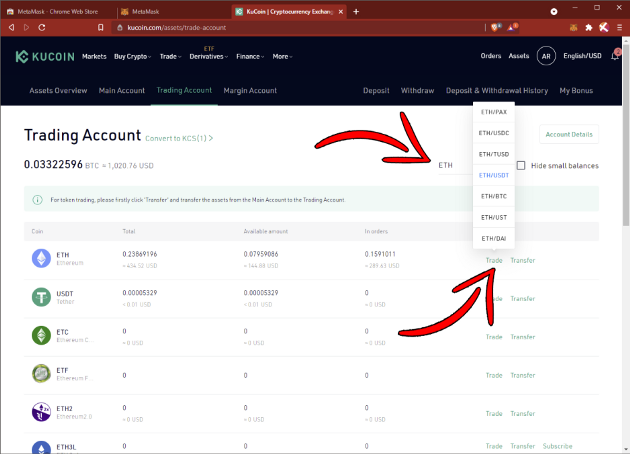Click the KuCoin logo
Viewport: 630px width, 454px height.
45,57
